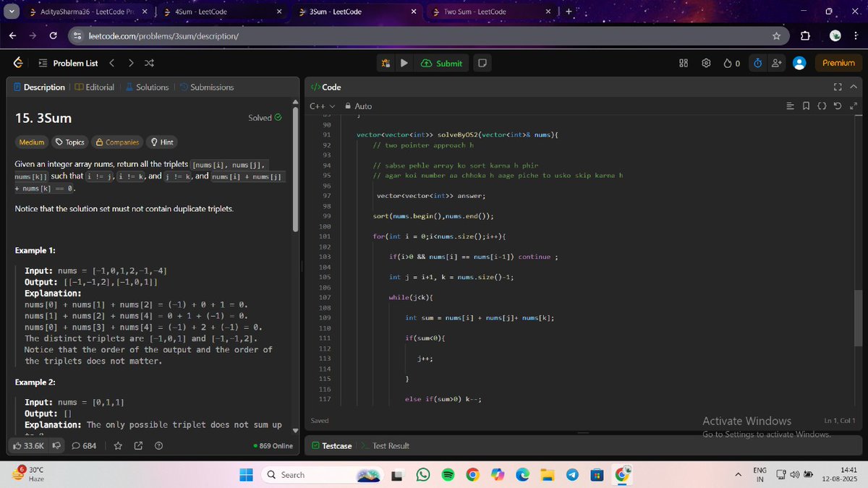Click the curly braces icon
Viewport: 868px width, 488px height.
click(x=822, y=106)
